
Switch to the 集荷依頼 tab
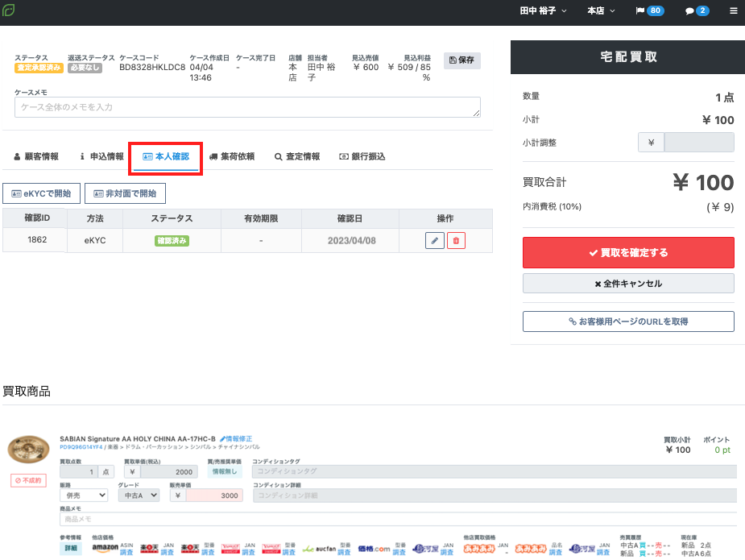[x=232, y=156]
